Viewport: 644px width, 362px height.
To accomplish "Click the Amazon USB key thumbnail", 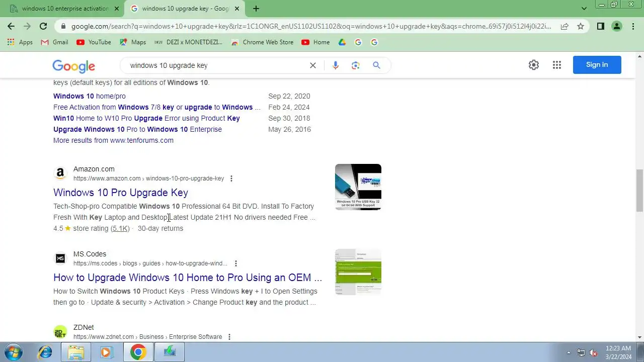I will (x=358, y=187).
